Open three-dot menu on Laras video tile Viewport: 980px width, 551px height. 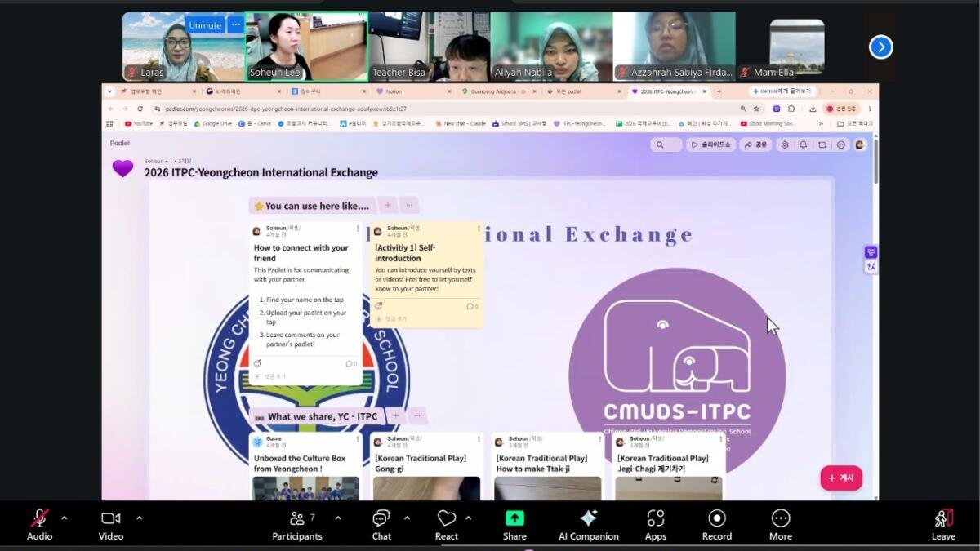coord(235,24)
